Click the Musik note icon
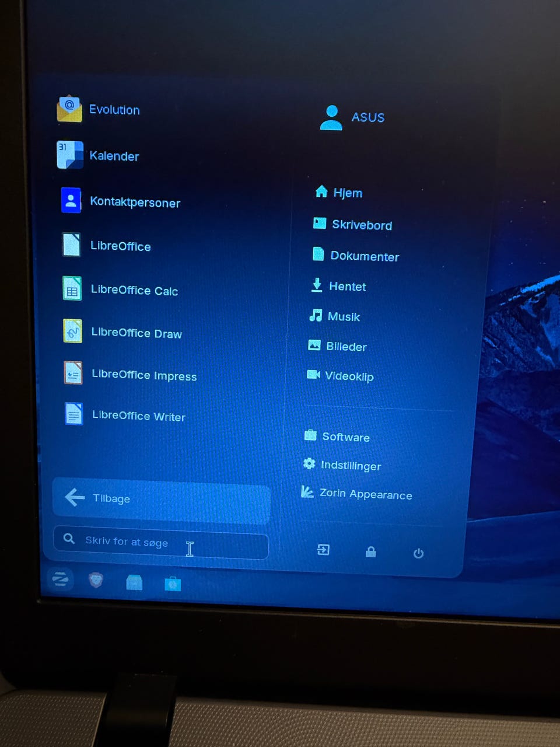560x747 pixels. pos(316,315)
